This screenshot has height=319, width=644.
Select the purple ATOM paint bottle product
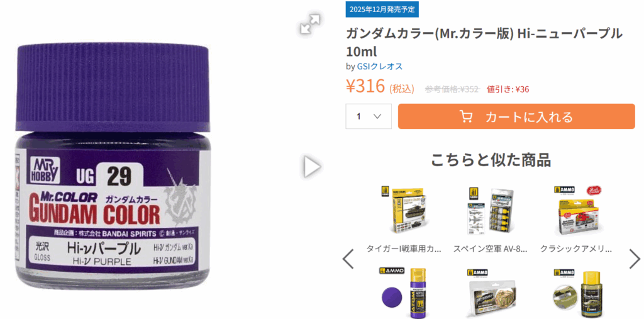coord(404,293)
